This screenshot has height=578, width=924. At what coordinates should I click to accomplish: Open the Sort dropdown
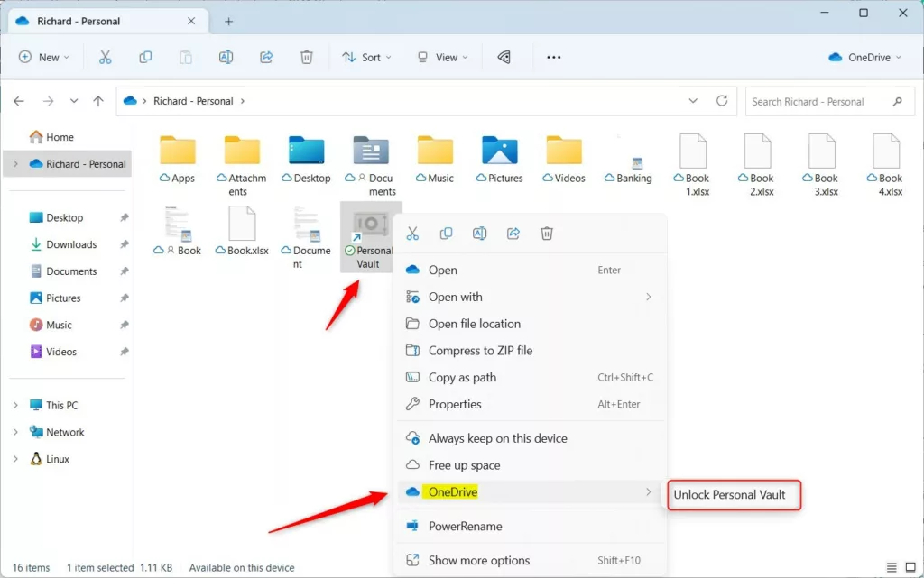coord(366,57)
